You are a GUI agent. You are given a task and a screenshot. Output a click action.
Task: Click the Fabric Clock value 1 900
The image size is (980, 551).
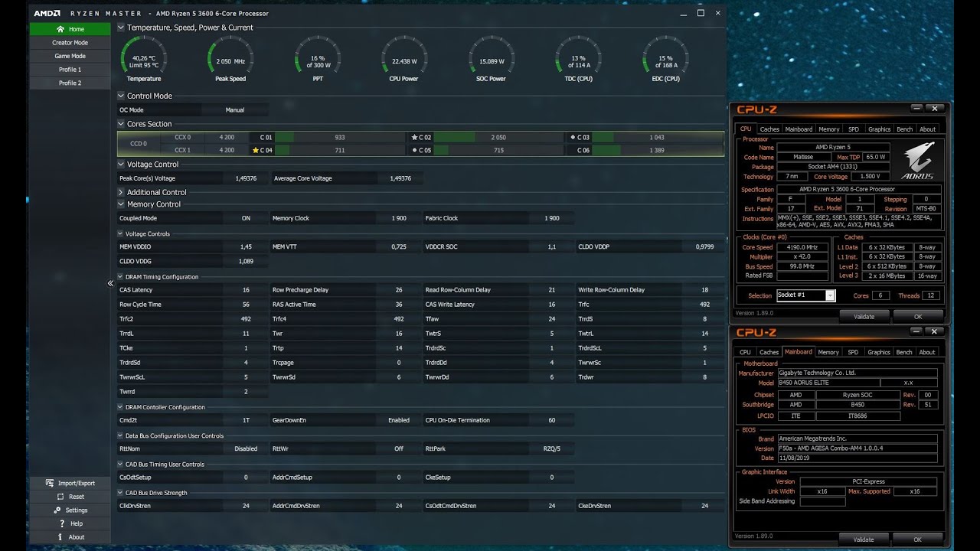point(551,218)
